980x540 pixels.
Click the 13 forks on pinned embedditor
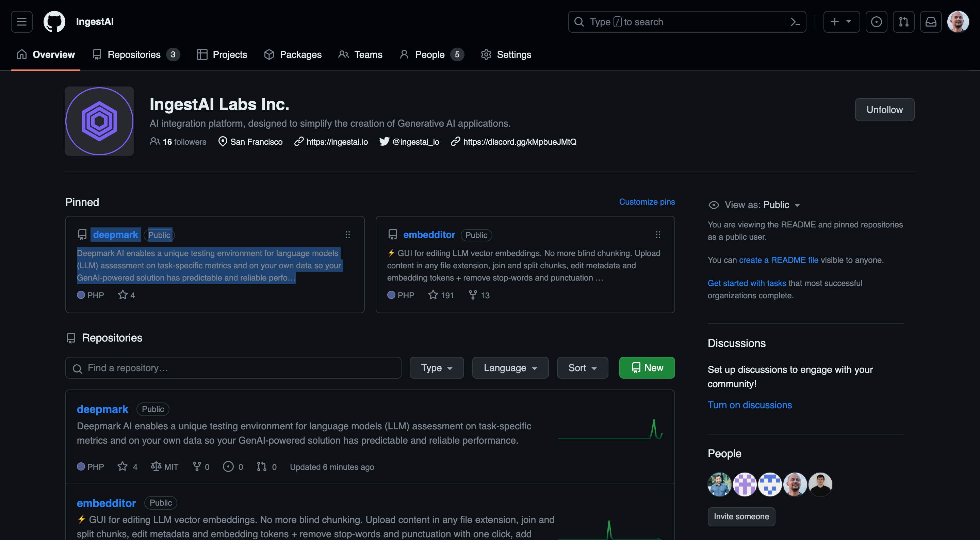[x=479, y=295]
